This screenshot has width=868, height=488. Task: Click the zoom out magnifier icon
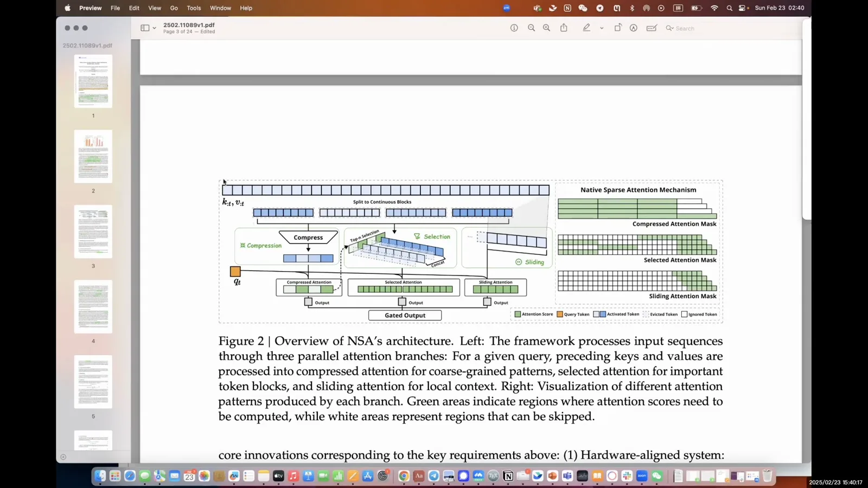(x=531, y=28)
